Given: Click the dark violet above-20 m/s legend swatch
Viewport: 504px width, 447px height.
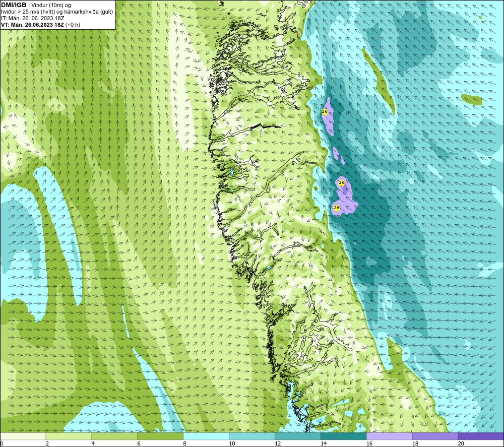Looking at the screenshot, I should coord(481,436).
